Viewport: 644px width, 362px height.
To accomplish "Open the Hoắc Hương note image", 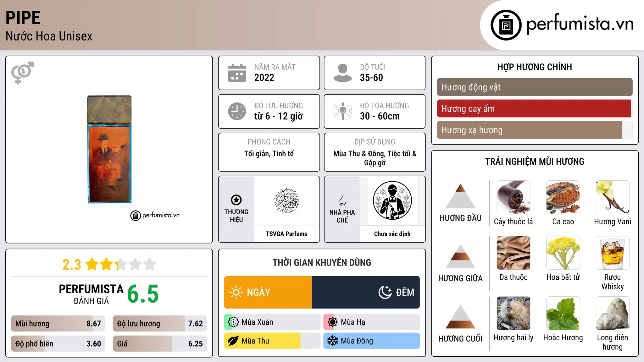I will 563,313.
